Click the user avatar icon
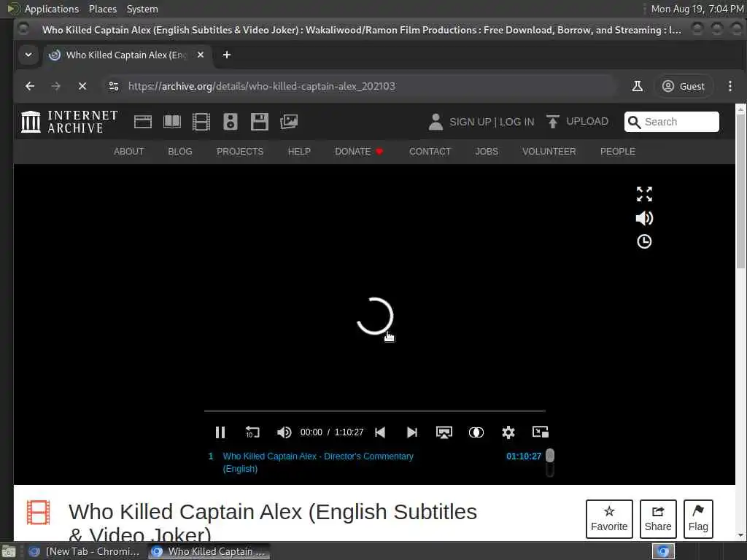Image resolution: width=747 pixels, height=560 pixels. 436,122
